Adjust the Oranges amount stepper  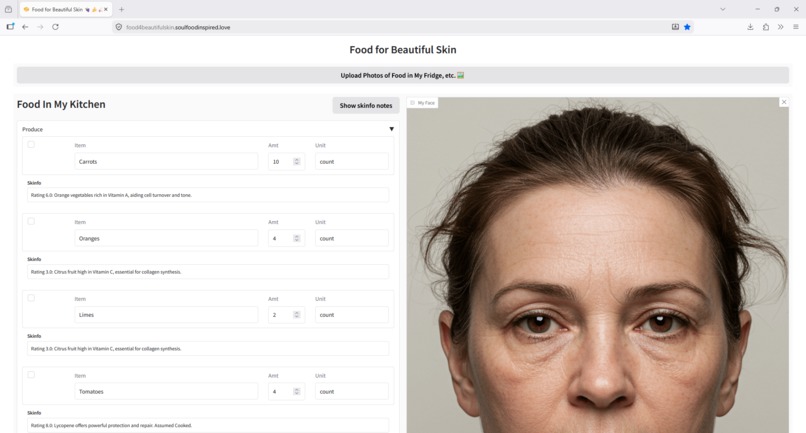pos(297,238)
